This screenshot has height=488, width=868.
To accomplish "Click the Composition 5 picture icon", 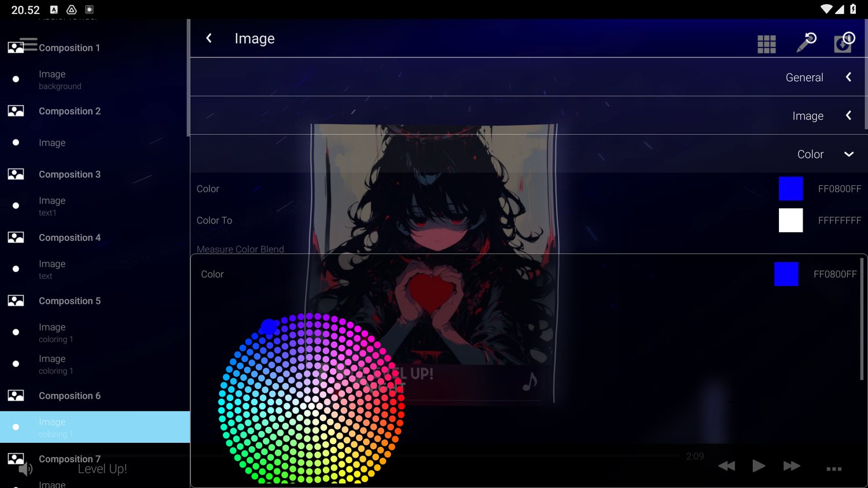I will click(x=16, y=300).
